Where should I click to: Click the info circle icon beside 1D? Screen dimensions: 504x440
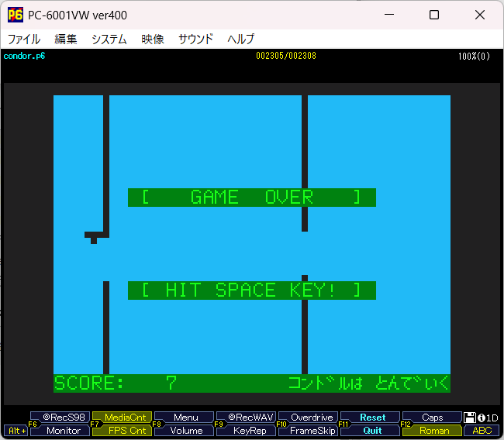481,418
